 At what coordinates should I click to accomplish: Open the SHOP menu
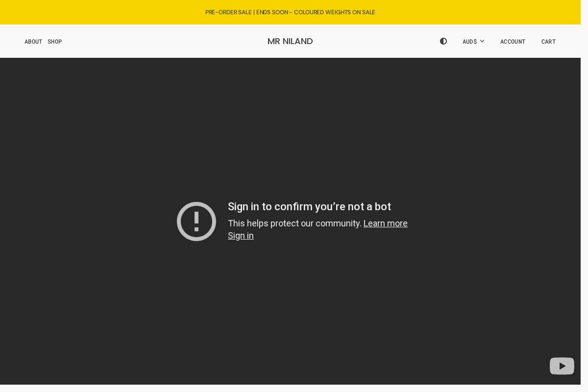tap(55, 42)
